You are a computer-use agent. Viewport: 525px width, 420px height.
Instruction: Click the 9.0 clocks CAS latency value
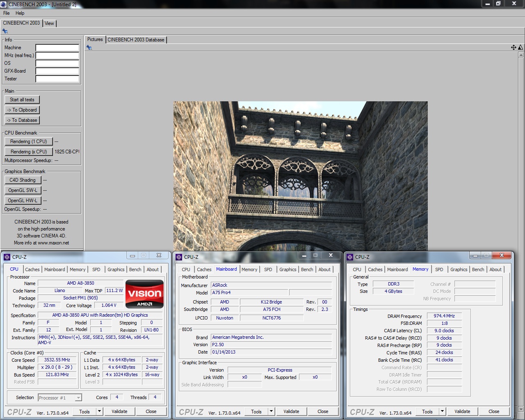(x=444, y=331)
